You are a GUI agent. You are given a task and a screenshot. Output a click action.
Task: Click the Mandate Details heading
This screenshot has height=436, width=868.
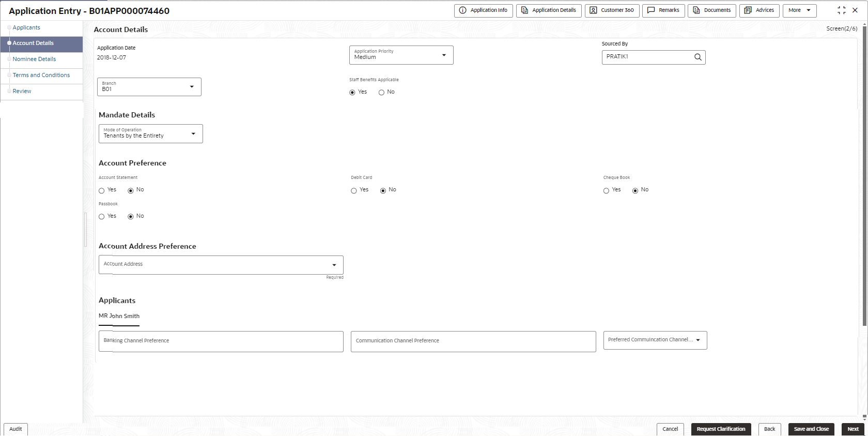pyautogui.click(x=127, y=115)
